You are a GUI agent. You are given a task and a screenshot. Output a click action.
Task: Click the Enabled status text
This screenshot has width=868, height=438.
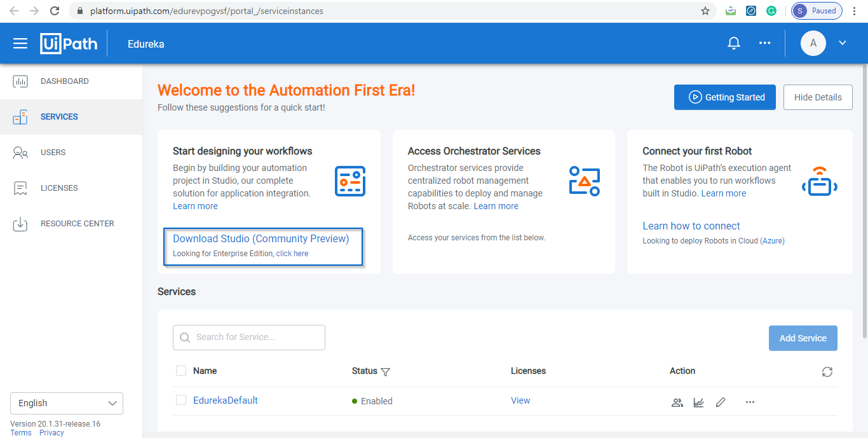pyautogui.click(x=377, y=401)
